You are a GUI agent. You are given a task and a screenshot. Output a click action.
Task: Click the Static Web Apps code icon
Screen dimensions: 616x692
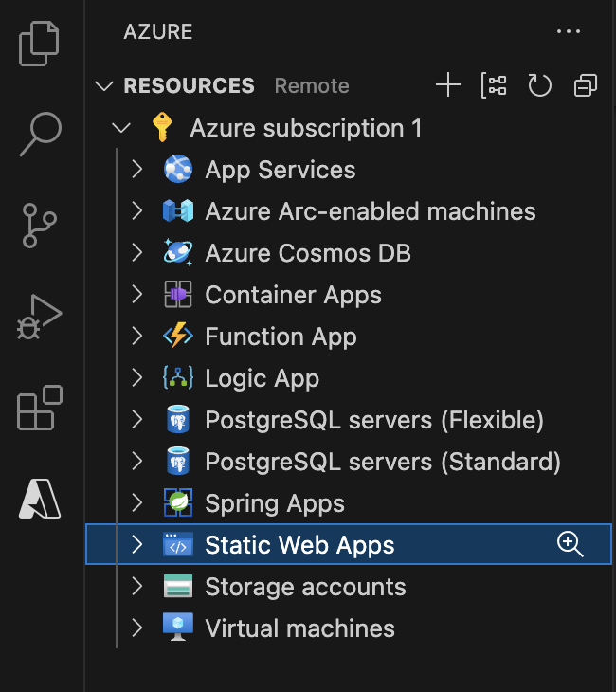(x=178, y=544)
